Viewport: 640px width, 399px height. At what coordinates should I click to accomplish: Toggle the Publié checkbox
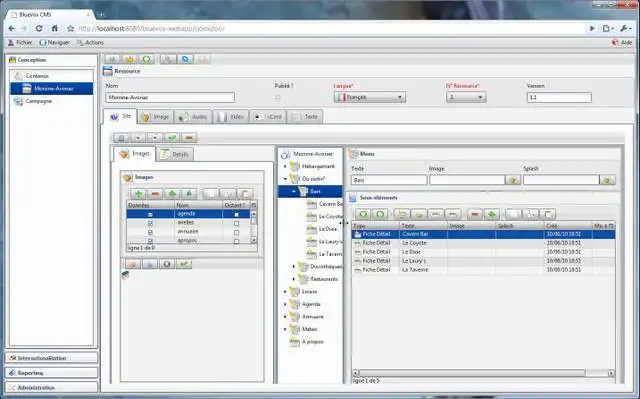coord(278,98)
